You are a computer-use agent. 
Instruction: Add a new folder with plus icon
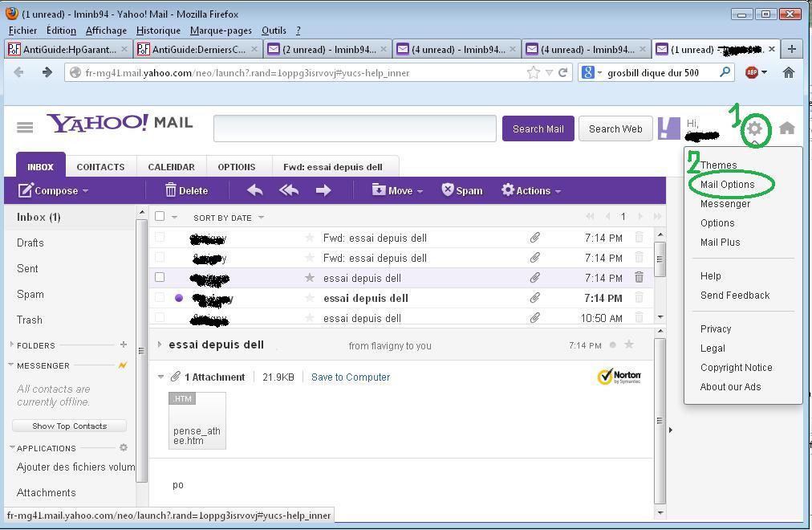(124, 344)
